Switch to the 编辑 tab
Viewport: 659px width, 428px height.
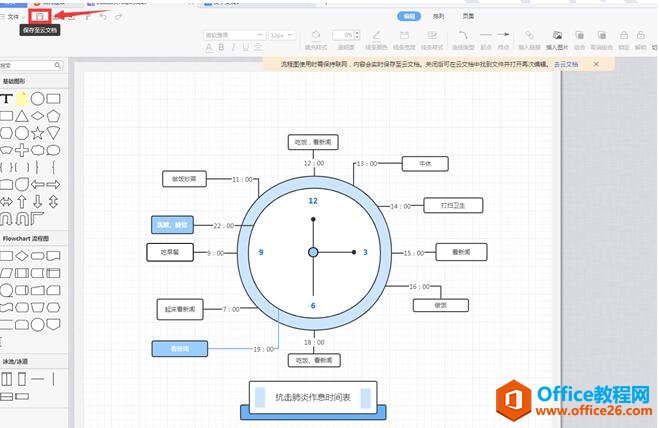pyautogui.click(x=409, y=16)
